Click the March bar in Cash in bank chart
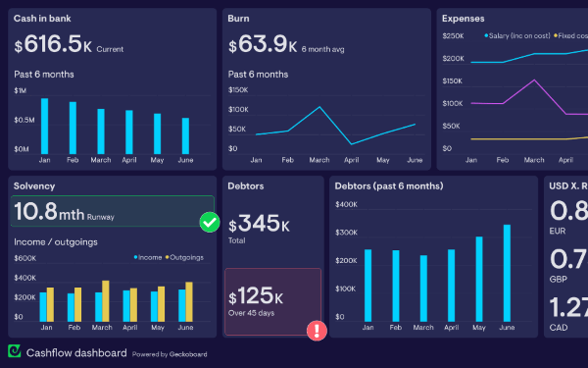The width and height of the screenshot is (588, 368). (101, 131)
